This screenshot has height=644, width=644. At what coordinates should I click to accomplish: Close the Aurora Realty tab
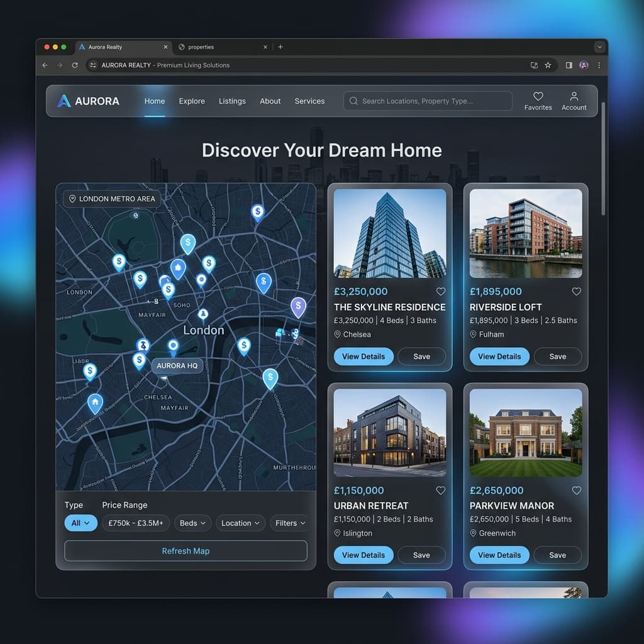pyautogui.click(x=165, y=47)
